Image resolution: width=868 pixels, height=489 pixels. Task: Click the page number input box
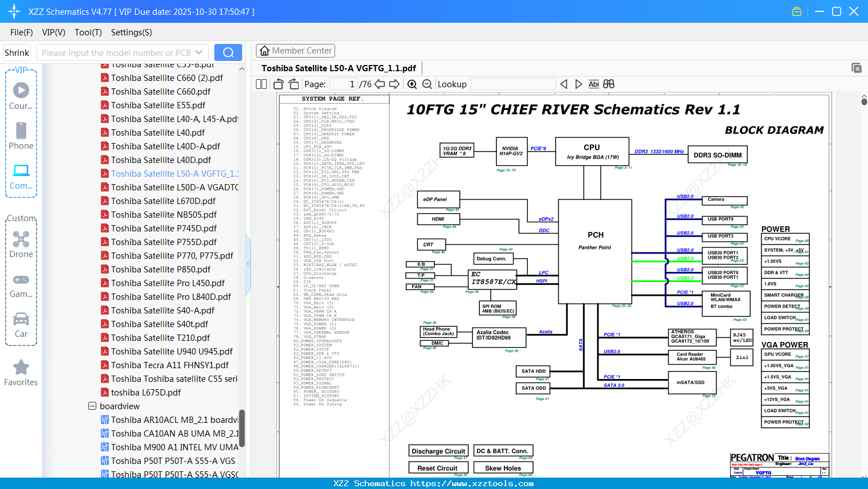tap(343, 84)
